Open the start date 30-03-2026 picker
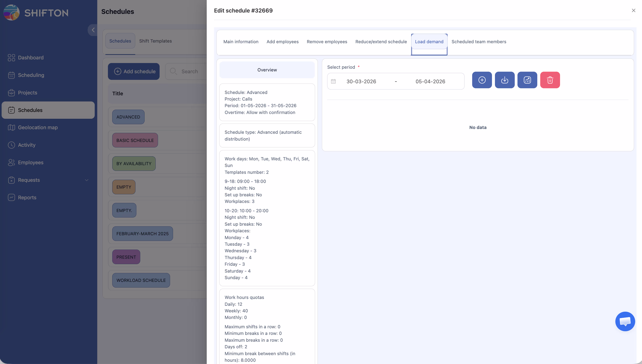The height and width of the screenshot is (364, 642). tap(361, 81)
